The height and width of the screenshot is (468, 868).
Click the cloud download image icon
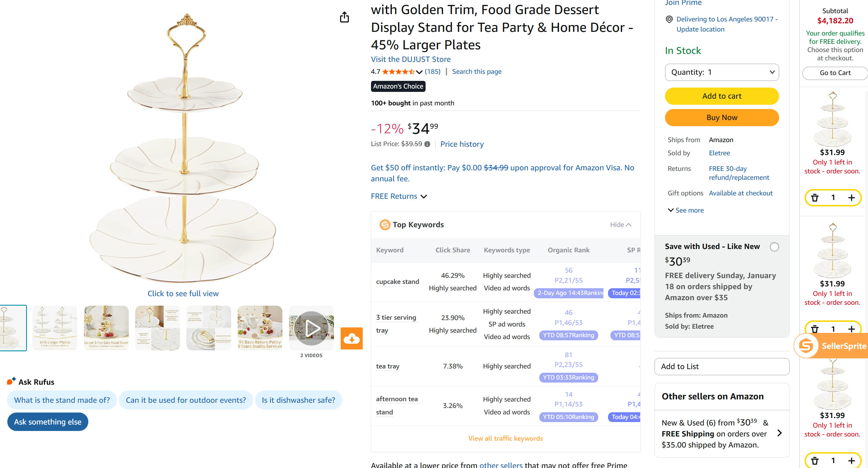pos(351,338)
